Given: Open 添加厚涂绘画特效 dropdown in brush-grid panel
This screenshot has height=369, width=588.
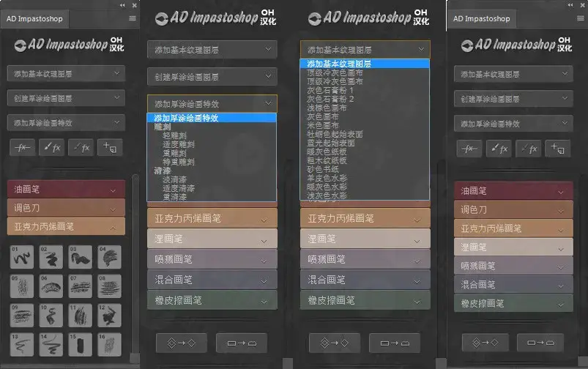Looking at the screenshot, I should [x=66, y=122].
